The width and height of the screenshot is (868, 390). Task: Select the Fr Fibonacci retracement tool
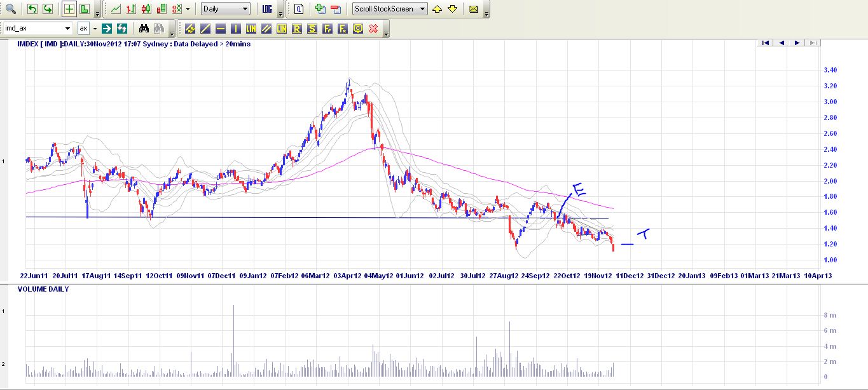(327, 29)
